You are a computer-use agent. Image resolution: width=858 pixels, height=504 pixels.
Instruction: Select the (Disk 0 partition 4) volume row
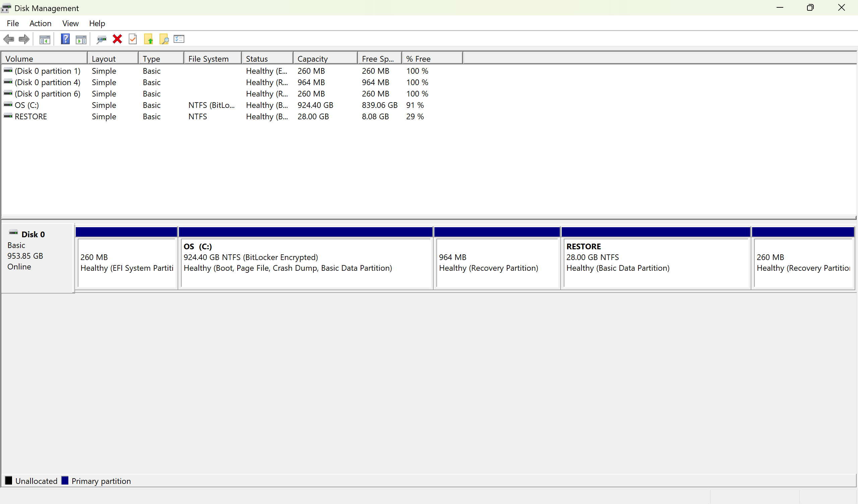click(232, 82)
